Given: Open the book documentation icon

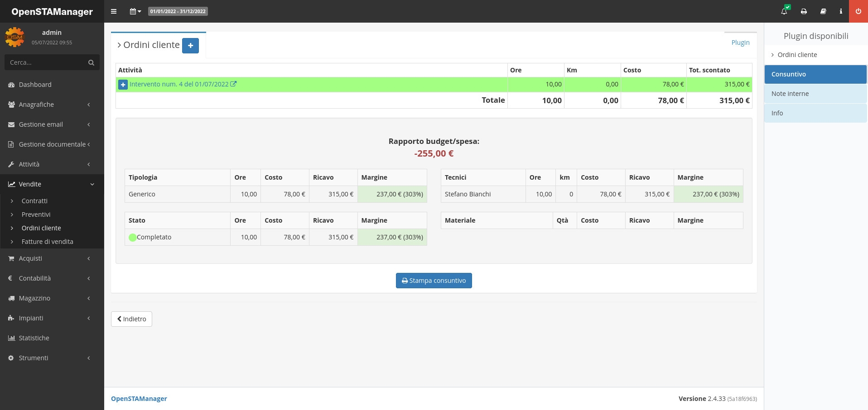Looking at the screenshot, I should [x=823, y=11].
